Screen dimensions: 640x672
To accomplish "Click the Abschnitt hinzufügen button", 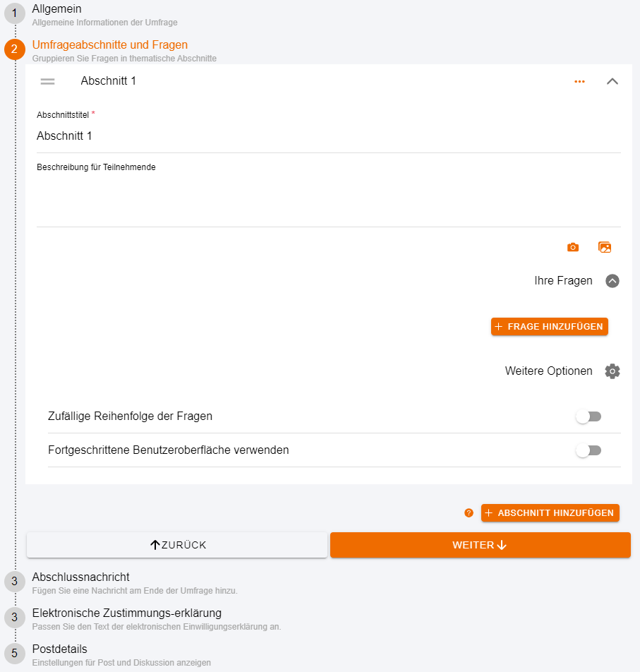I will tap(550, 513).
